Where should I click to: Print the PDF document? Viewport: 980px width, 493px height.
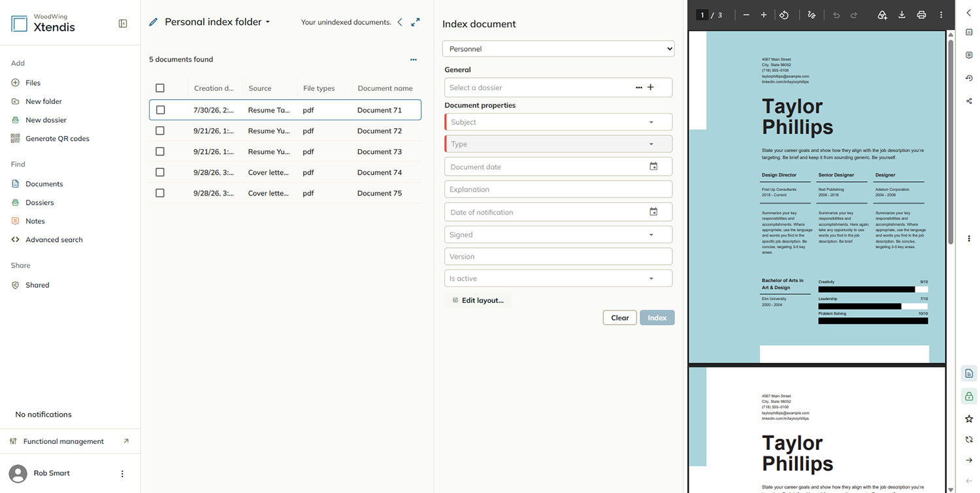921,15
